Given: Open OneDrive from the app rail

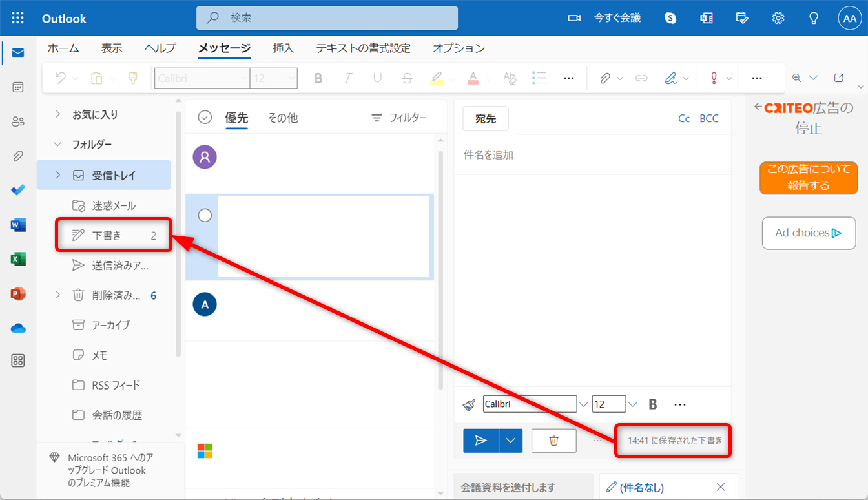Looking at the screenshot, I should tap(18, 329).
